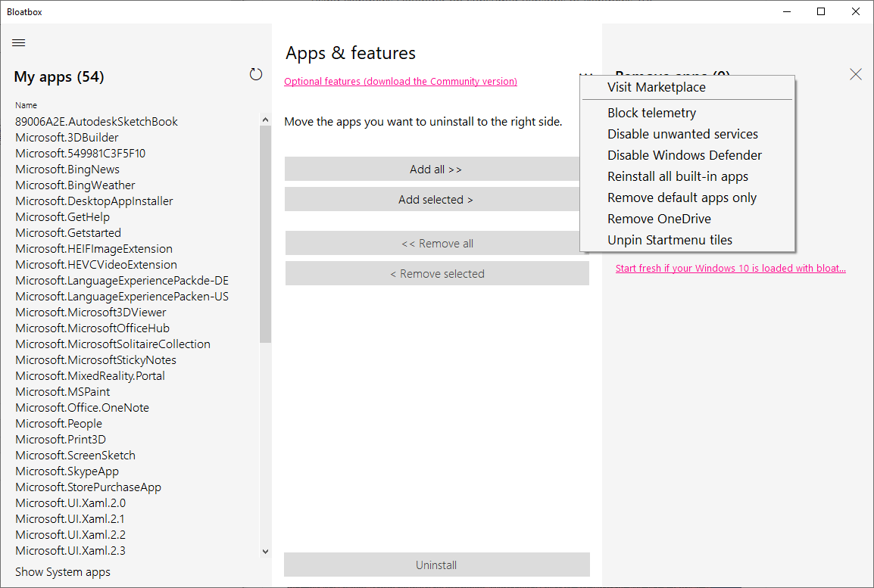Click the Uninstall button
Screen dimensions: 874x588
[x=436, y=565]
